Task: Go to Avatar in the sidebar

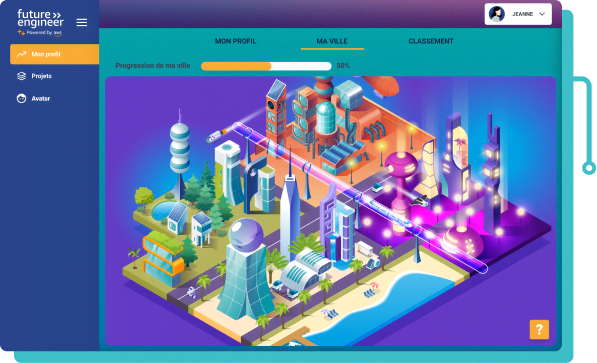Action: coord(41,98)
